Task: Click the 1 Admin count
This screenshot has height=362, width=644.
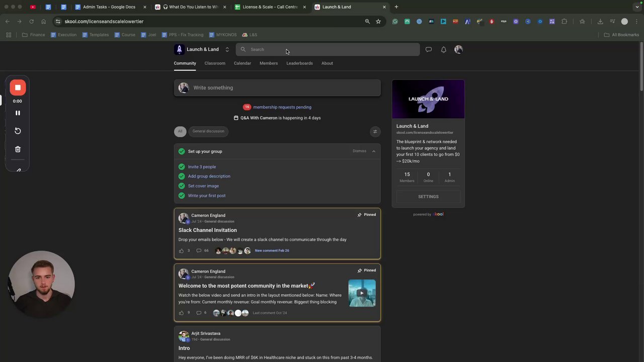Action: point(450,177)
